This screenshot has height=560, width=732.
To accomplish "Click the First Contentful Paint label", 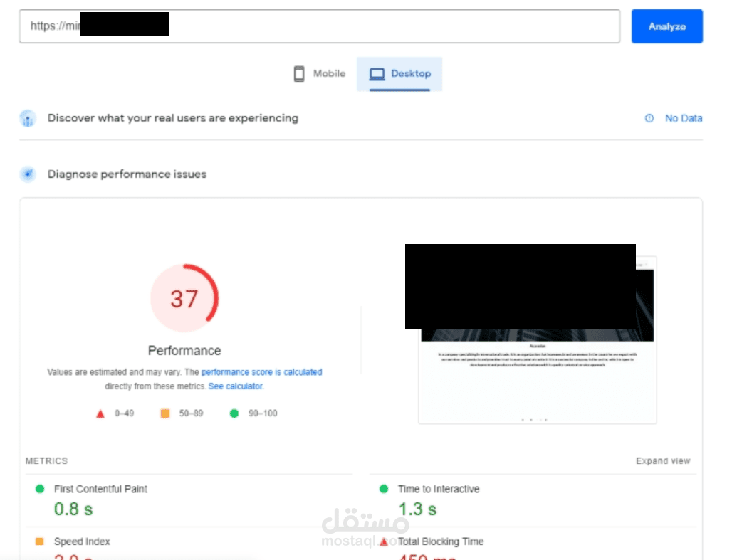I will 100,489.
